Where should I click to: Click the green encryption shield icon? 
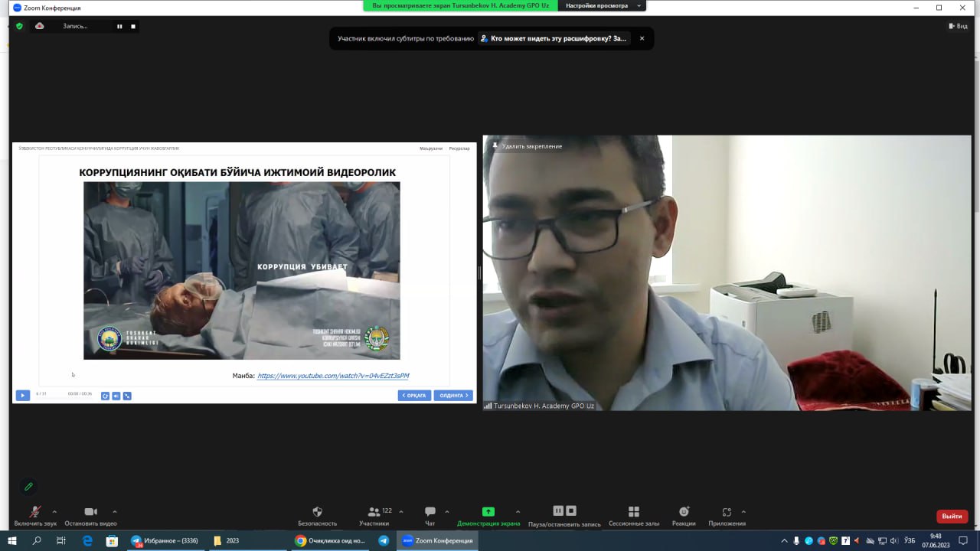point(20,26)
